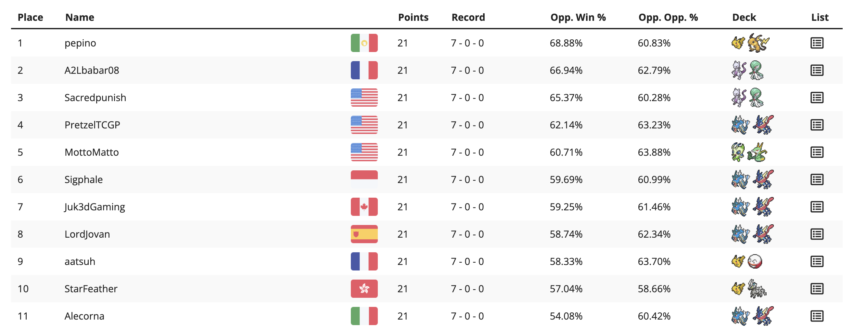
Task: View Sacredpunish's decklist icon
Action: (817, 98)
